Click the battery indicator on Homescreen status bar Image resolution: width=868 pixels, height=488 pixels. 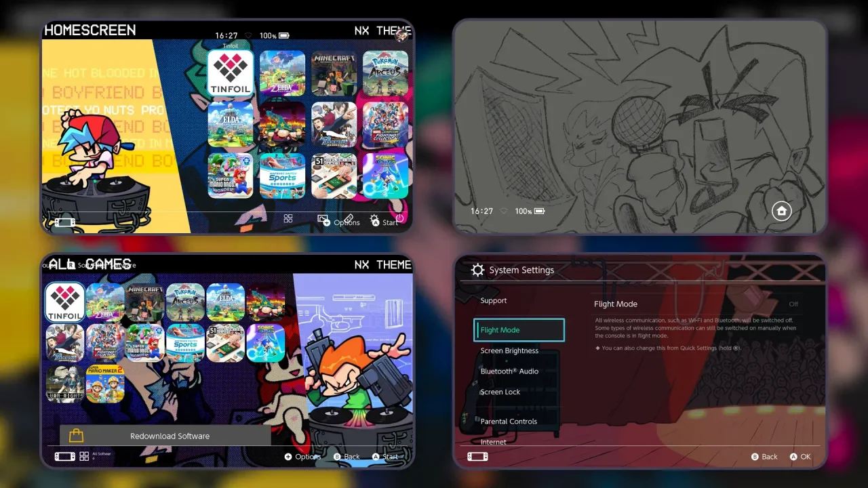coord(283,35)
